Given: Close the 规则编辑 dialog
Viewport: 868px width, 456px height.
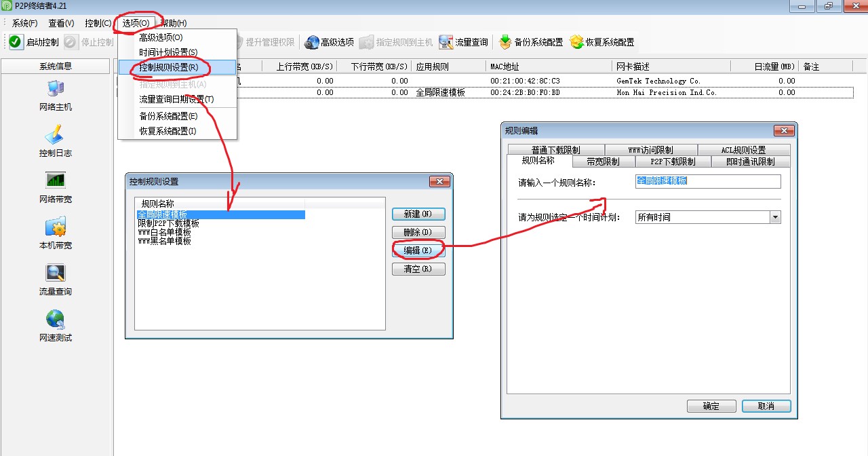Looking at the screenshot, I should [x=783, y=131].
